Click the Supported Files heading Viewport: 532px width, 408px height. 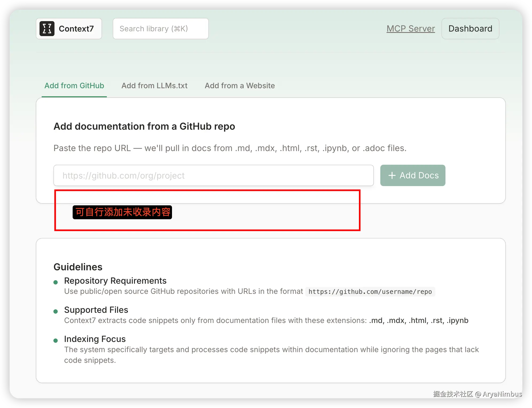[x=96, y=310]
